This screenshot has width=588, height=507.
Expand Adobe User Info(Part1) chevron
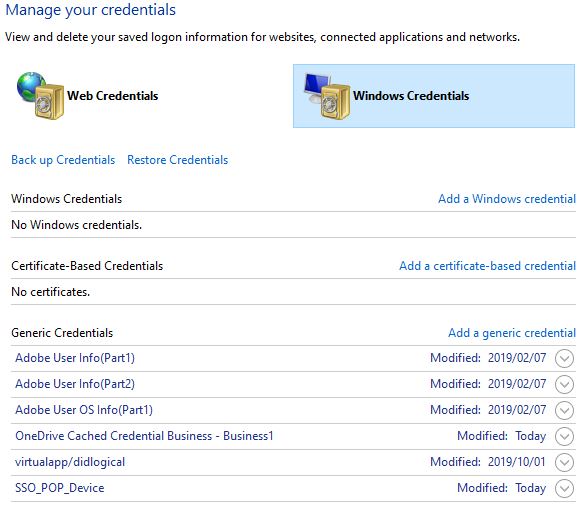click(x=564, y=358)
